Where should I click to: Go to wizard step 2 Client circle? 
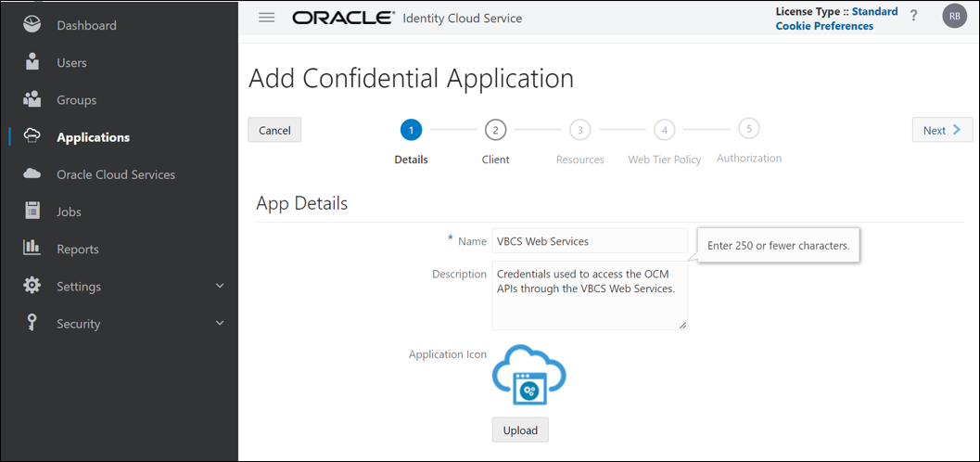pos(495,130)
